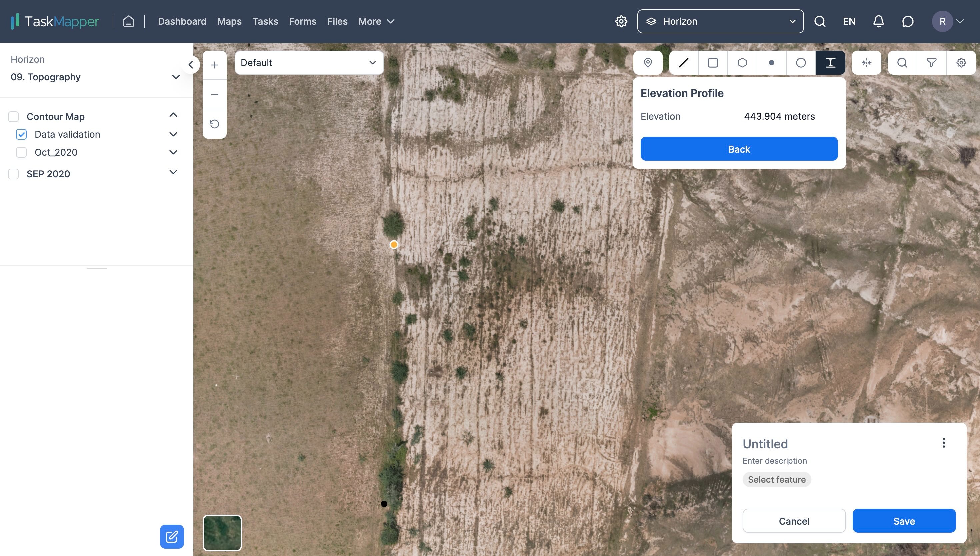Save the Untitled feature
The image size is (980, 556).
tap(904, 521)
